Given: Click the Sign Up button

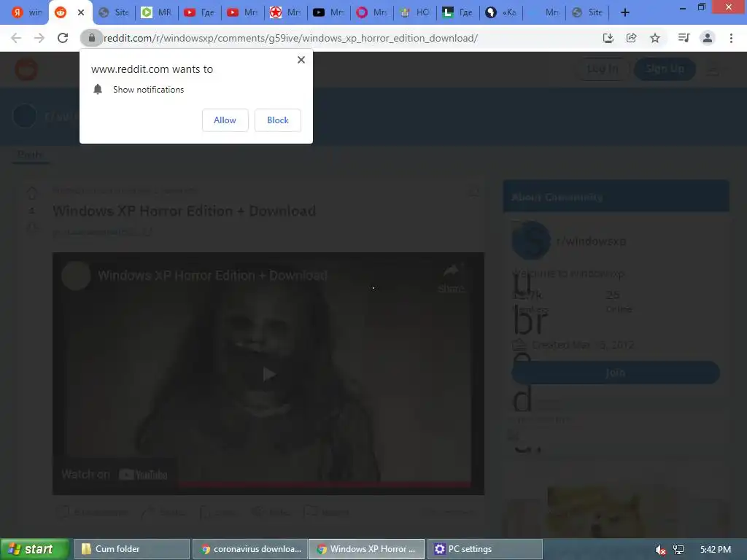Looking at the screenshot, I should [665, 69].
